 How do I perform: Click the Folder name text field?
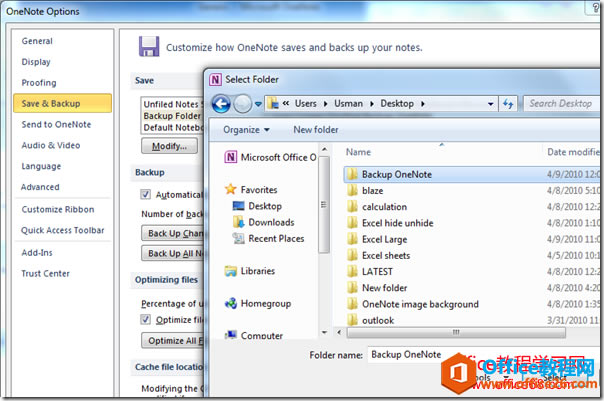483,354
